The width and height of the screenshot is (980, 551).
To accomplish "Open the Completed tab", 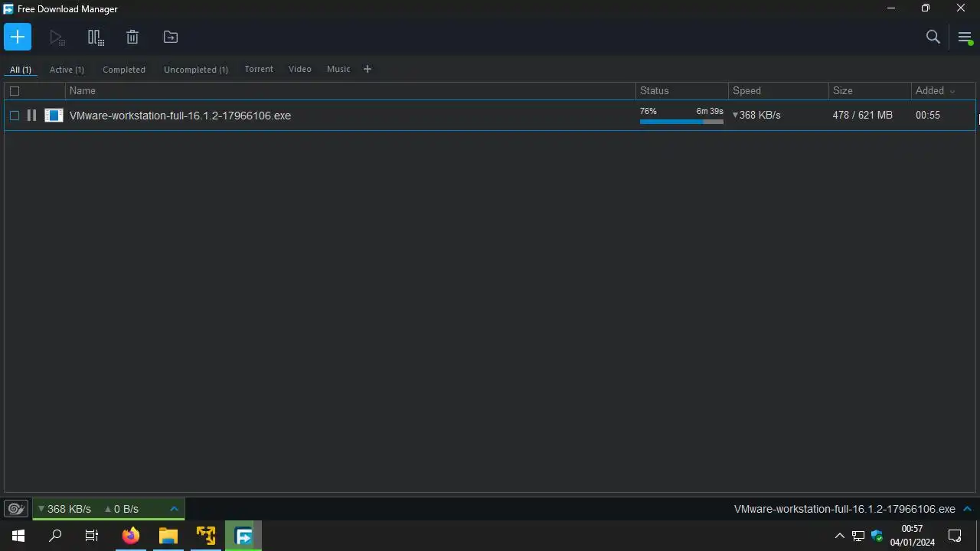I will tap(124, 70).
